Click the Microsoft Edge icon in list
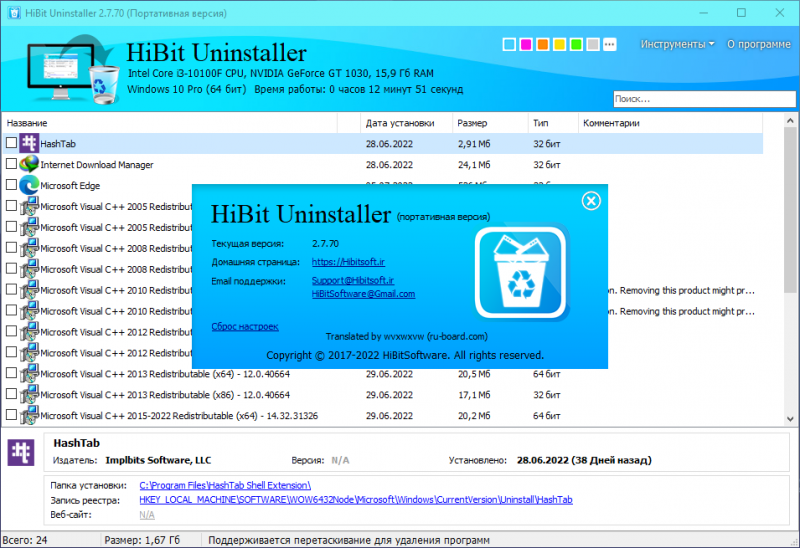Image resolution: width=800 pixels, height=548 pixels. [29, 185]
